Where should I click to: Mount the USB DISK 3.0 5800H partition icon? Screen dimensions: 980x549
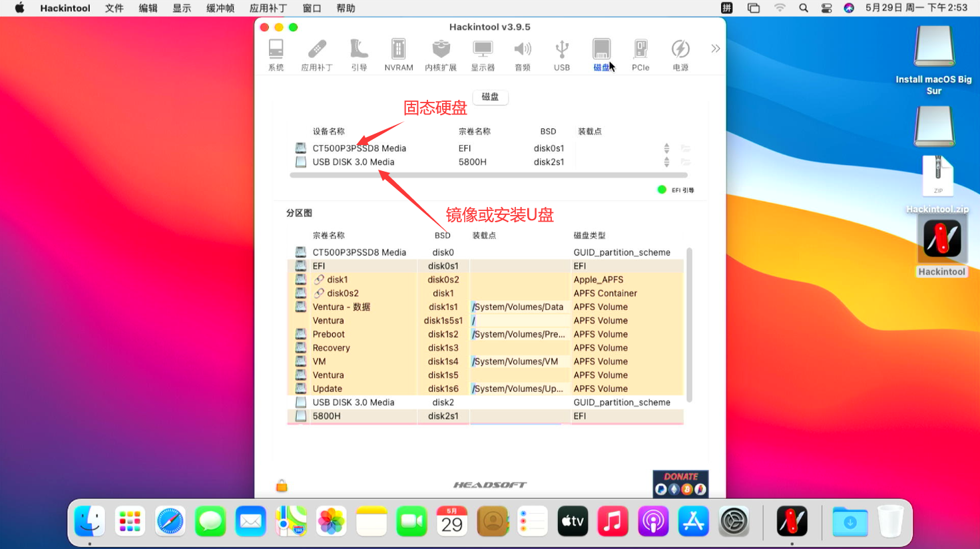tap(666, 162)
